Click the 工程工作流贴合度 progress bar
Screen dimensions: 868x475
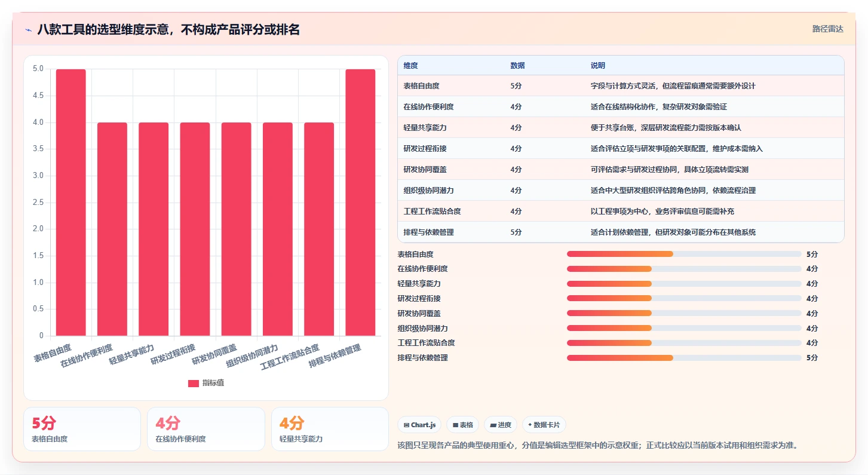(684, 343)
